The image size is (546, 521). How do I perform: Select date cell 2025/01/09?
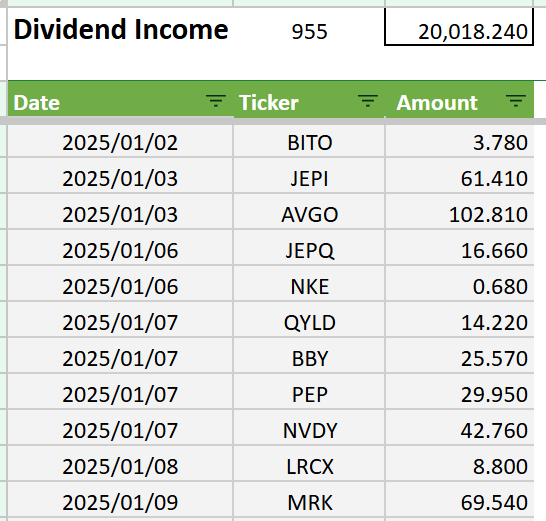[x=120, y=499]
